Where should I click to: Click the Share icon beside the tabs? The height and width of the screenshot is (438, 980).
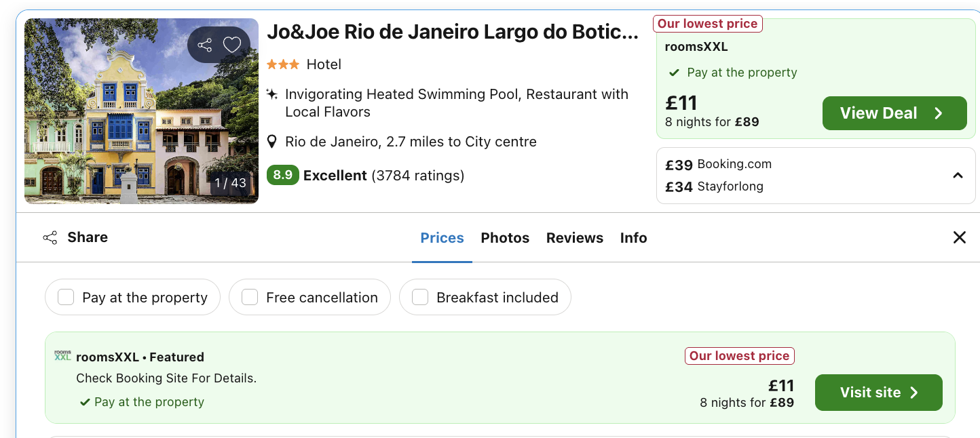(x=50, y=237)
